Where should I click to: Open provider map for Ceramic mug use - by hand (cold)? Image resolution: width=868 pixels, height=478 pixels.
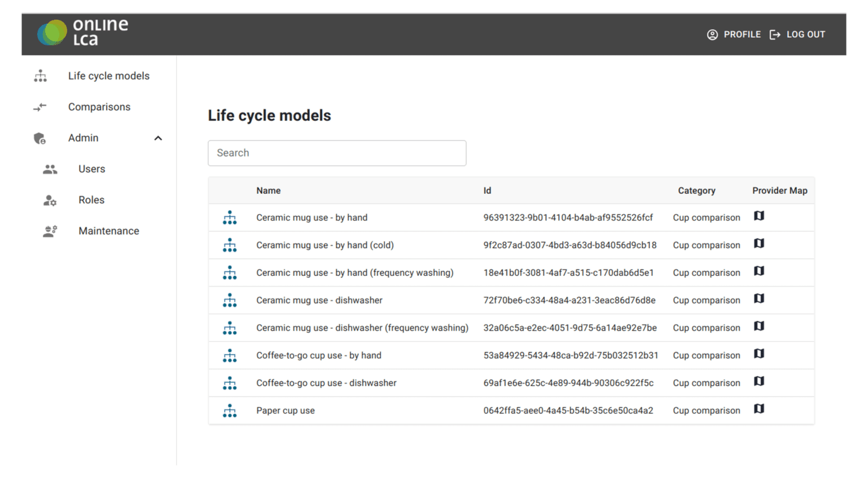tap(759, 244)
